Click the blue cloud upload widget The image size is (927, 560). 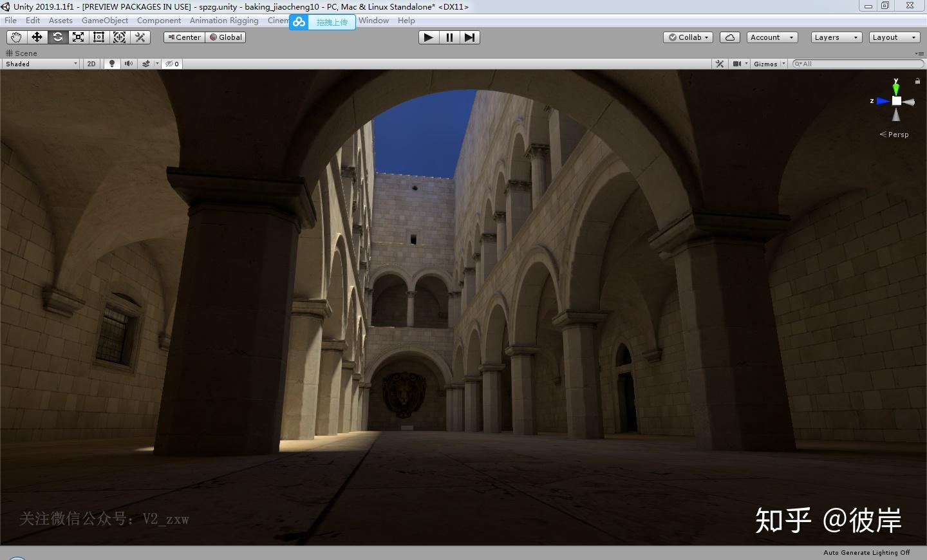coord(323,22)
